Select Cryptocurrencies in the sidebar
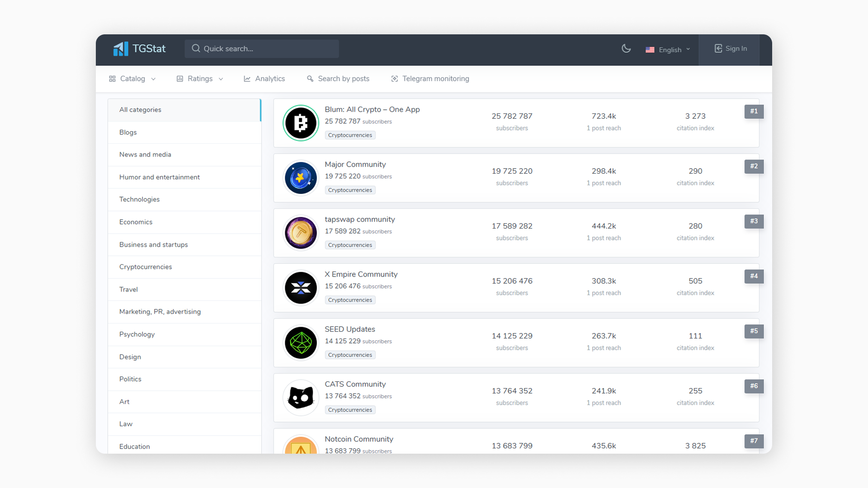Image resolution: width=868 pixels, height=488 pixels. [x=184, y=267]
